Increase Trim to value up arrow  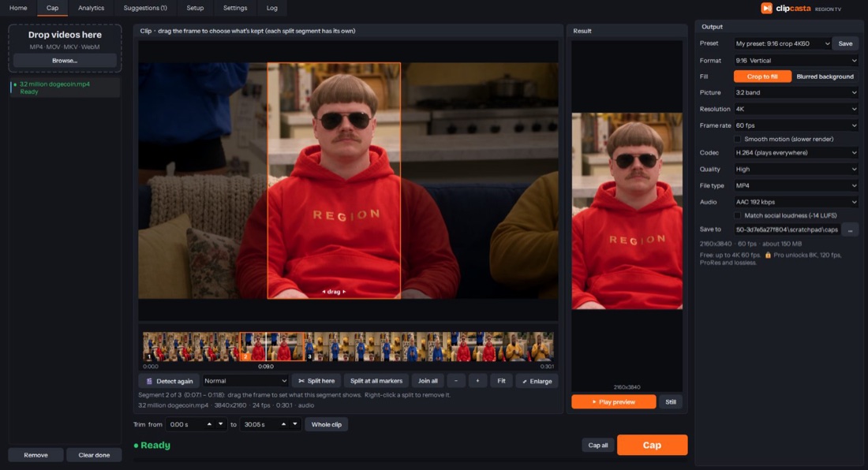point(283,424)
